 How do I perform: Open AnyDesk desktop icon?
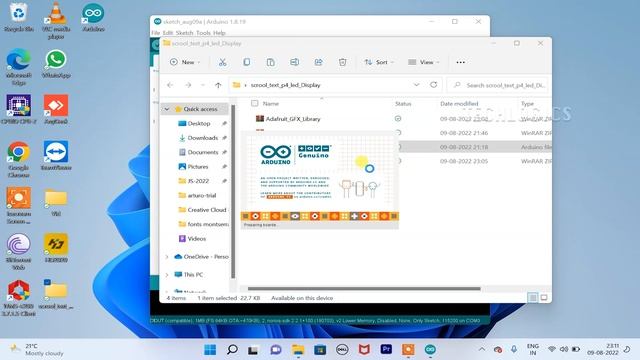pyautogui.click(x=56, y=109)
